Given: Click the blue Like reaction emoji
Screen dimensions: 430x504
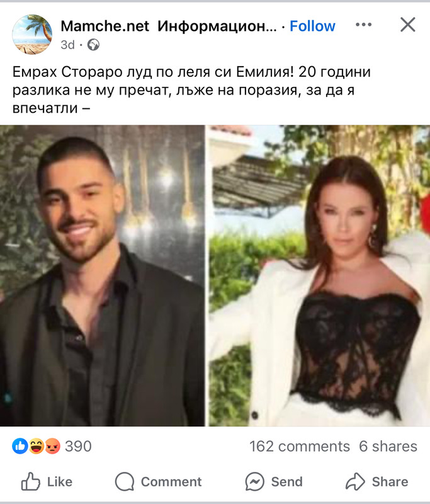Looking at the screenshot, I should click(x=20, y=446).
